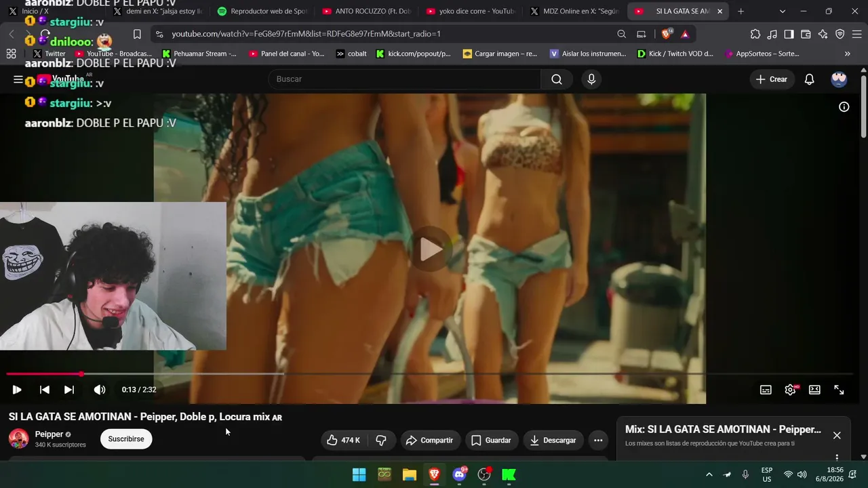Search with voice using the microphone icon

[x=591, y=79]
